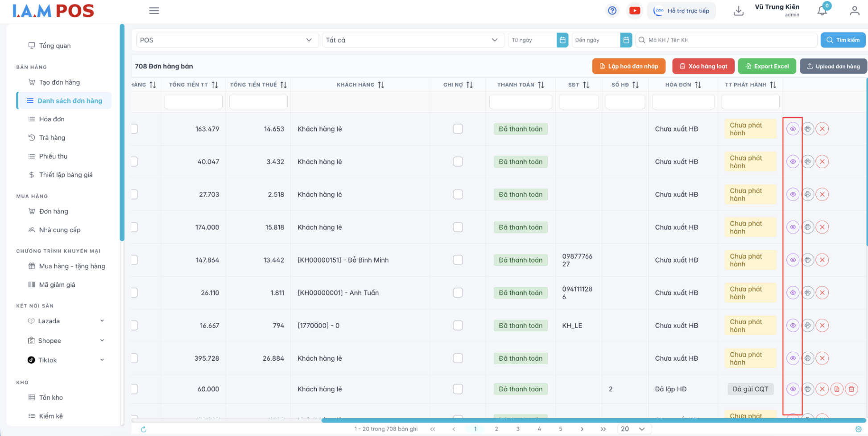The image size is (868, 436).
Task: Toggle Ghi nợ checkbox for 163.479 order
Action: (458, 129)
